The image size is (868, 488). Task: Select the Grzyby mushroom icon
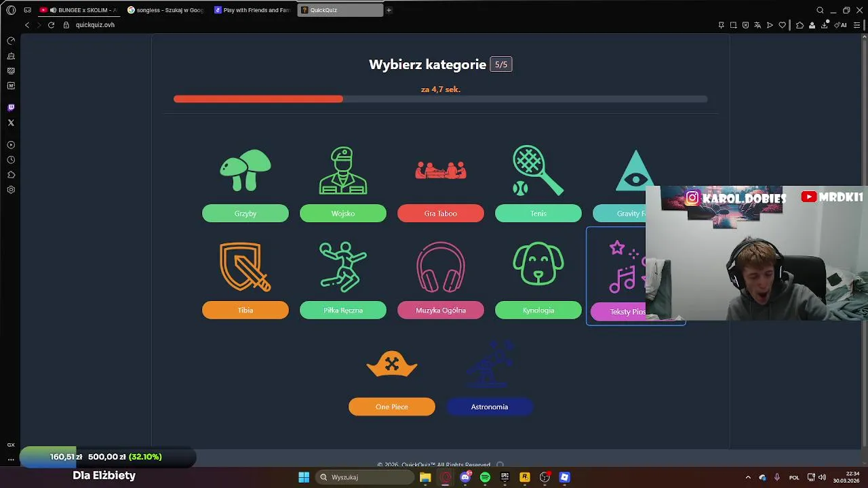(245, 170)
